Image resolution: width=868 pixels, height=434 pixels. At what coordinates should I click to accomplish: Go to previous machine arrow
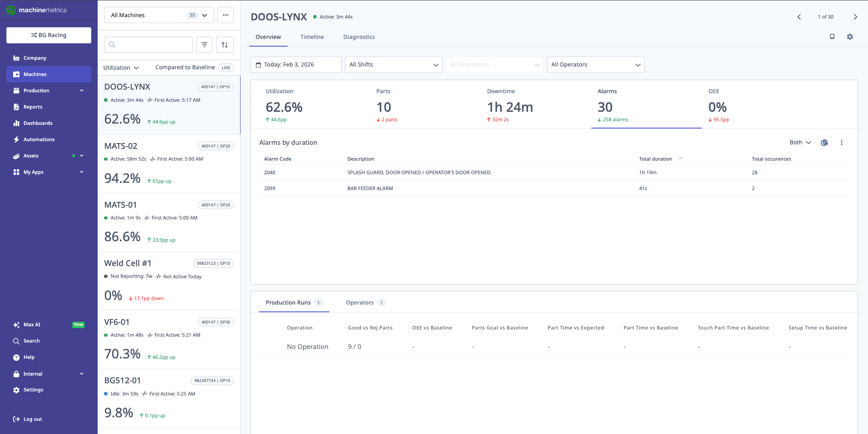tap(799, 17)
